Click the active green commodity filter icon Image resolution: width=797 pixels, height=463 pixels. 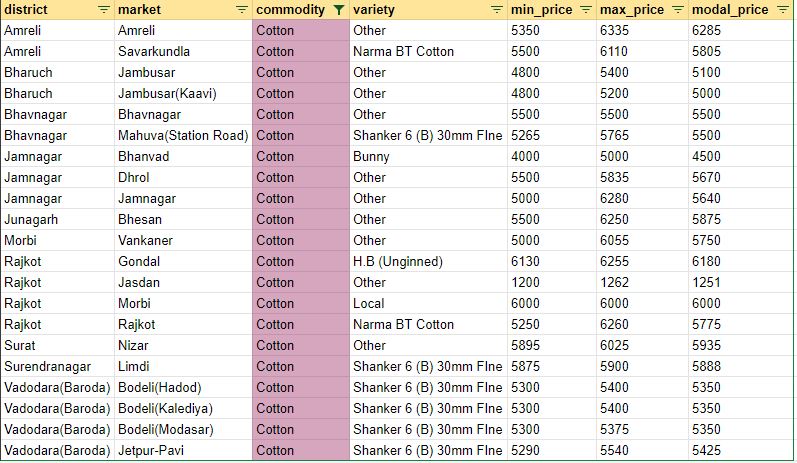point(339,10)
